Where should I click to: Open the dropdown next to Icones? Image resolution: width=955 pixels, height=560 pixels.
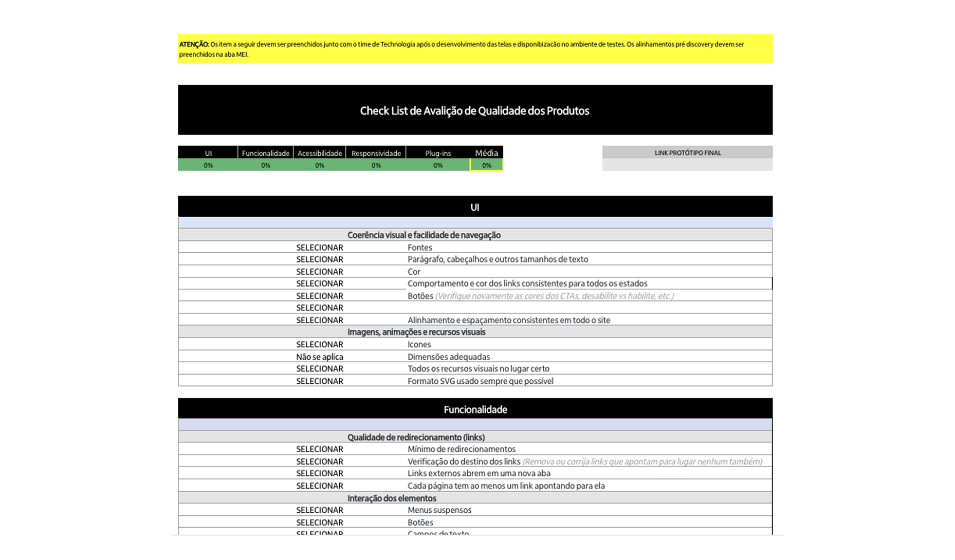[x=319, y=344]
